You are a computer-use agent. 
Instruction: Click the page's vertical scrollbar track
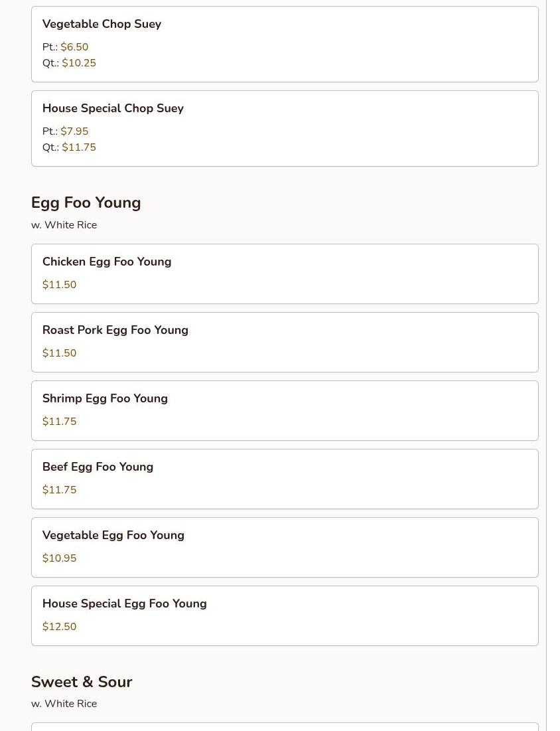coord(553,365)
